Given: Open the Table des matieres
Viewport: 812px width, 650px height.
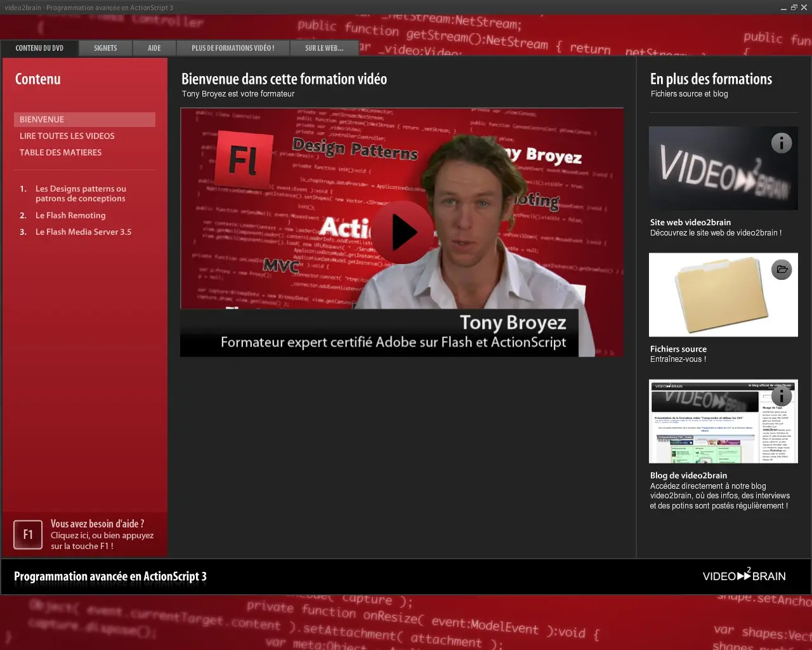Looking at the screenshot, I should point(61,152).
